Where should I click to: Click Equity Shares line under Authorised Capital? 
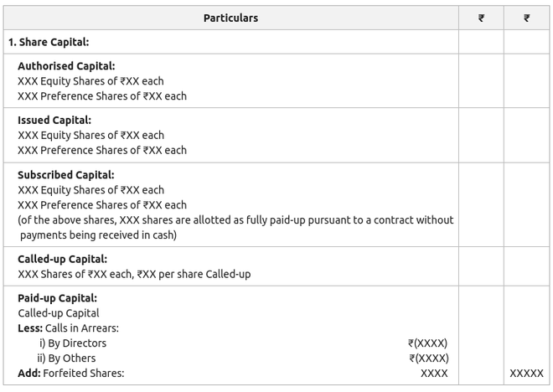tap(90, 81)
